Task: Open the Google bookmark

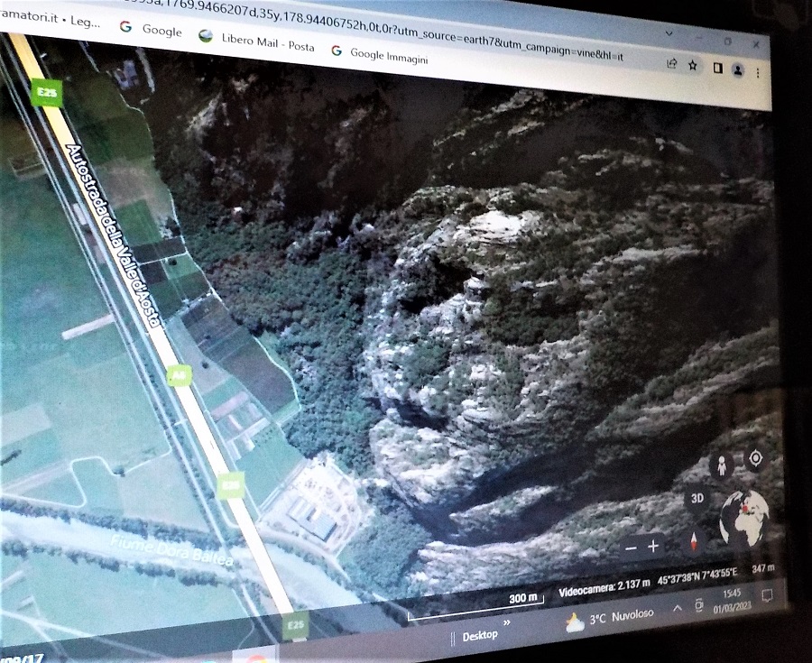Action: point(151,29)
